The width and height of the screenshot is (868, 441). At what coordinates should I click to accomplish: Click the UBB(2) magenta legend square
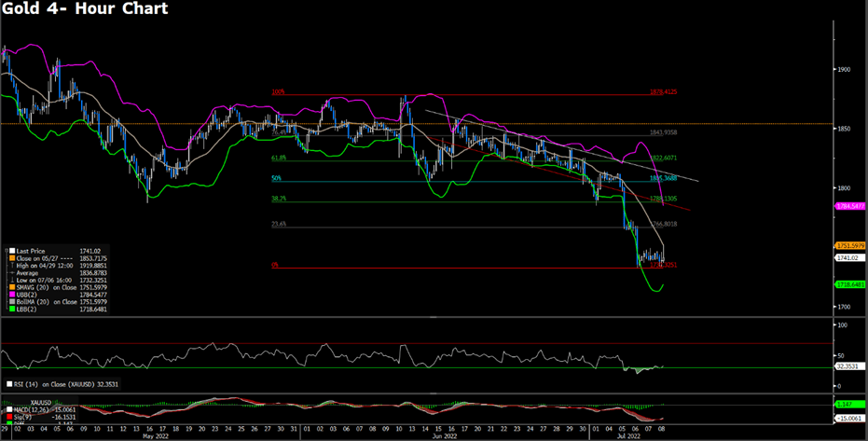pyautogui.click(x=13, y=294)
